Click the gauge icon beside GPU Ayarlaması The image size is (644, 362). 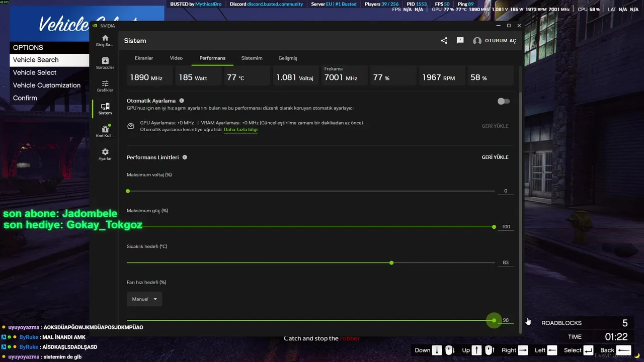131,126
